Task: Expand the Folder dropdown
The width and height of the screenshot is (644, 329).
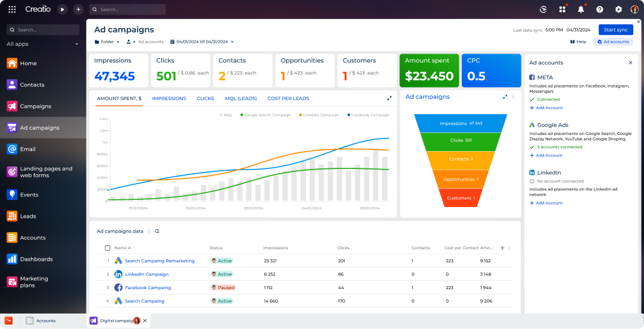Action: coord(107,42)
